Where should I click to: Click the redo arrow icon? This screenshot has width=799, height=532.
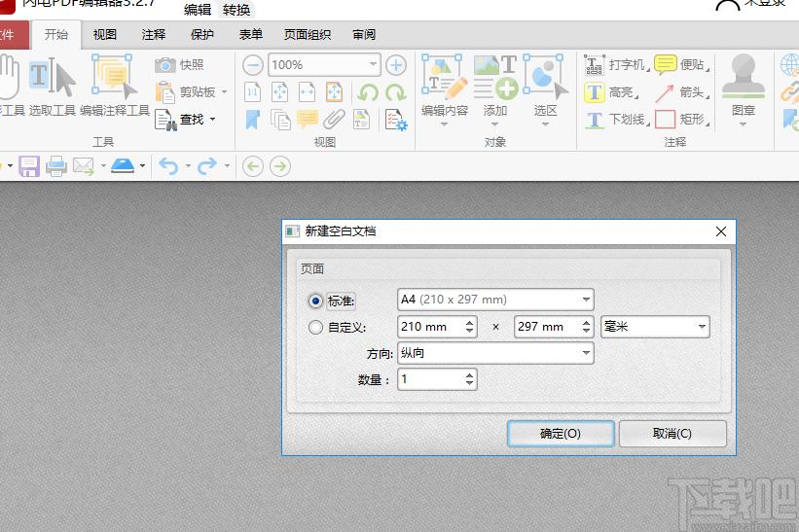207,166
